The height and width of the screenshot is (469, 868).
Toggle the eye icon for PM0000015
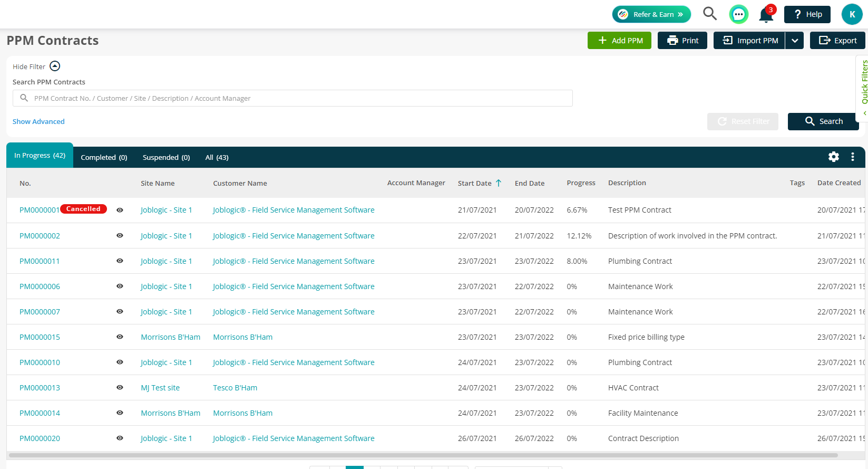pyautogui.click(x=120, y=337)
